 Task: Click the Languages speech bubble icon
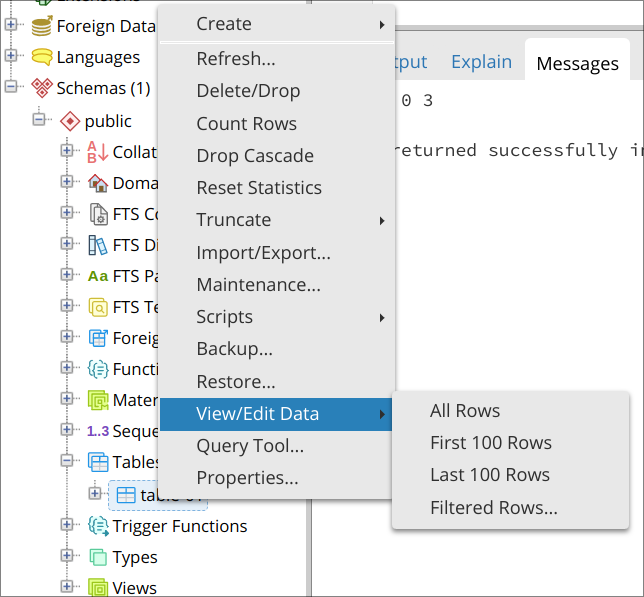tap(42, 57)
